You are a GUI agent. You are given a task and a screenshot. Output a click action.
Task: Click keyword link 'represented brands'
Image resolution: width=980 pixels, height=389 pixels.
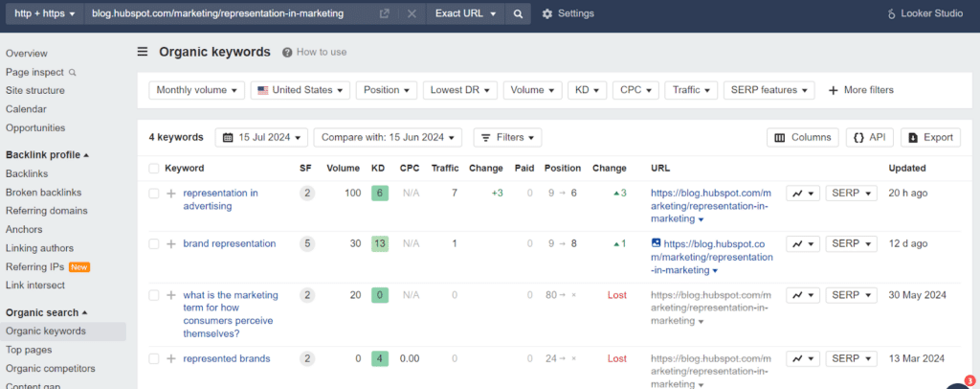point(227,359)
